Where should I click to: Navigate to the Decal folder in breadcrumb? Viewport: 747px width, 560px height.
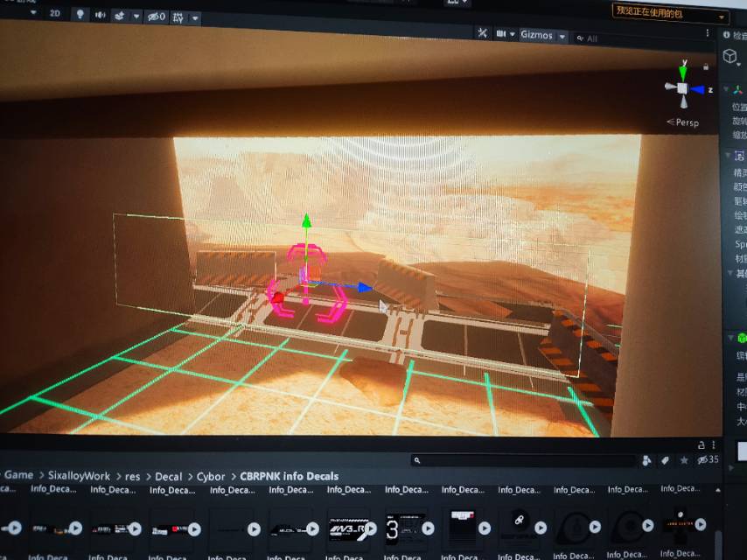tap(168, 477)
